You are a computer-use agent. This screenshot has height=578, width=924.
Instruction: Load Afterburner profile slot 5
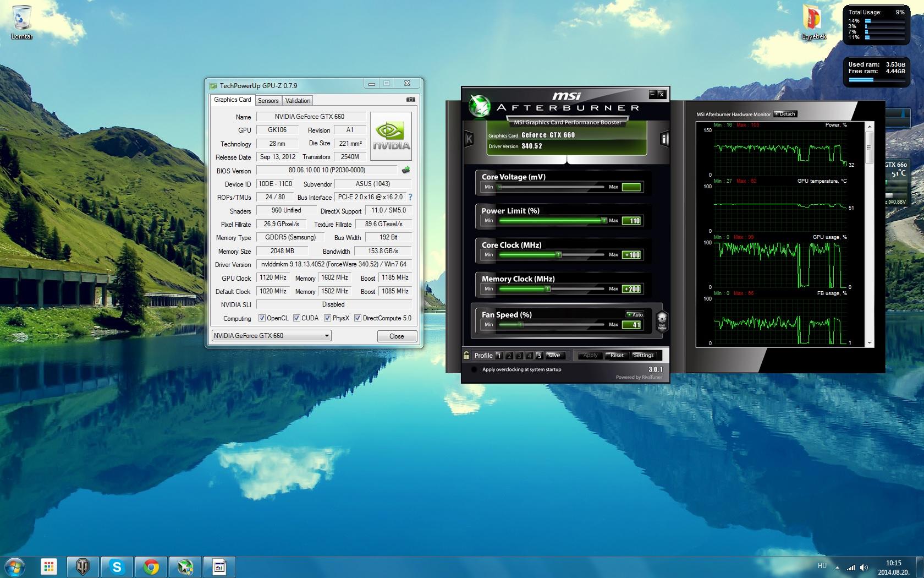tap(539, 356)
